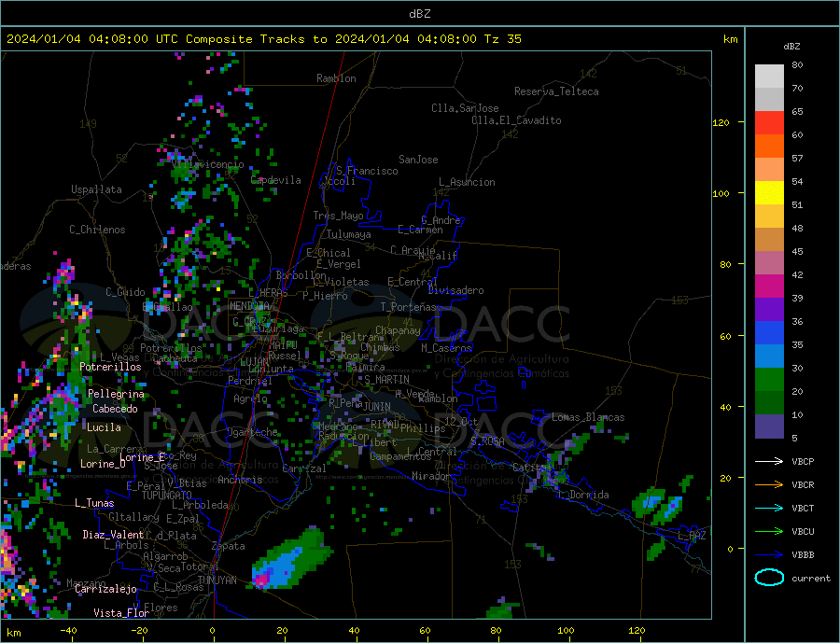Image resolution: width=840 pixels, height=643 pixels.
Task: Click the 'Diaz_Valent' label
Action: pyautogui.click(x=113, y=535)
